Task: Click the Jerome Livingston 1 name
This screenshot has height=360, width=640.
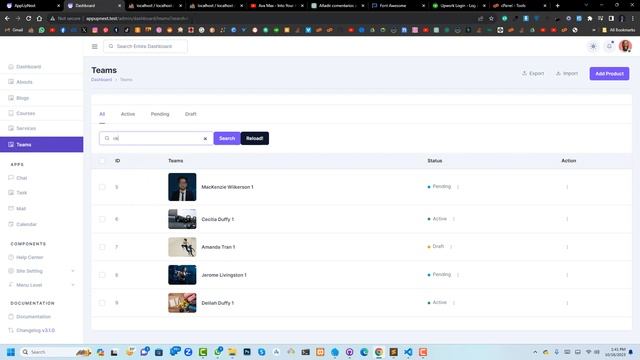Action: click(x=224, y=275)
